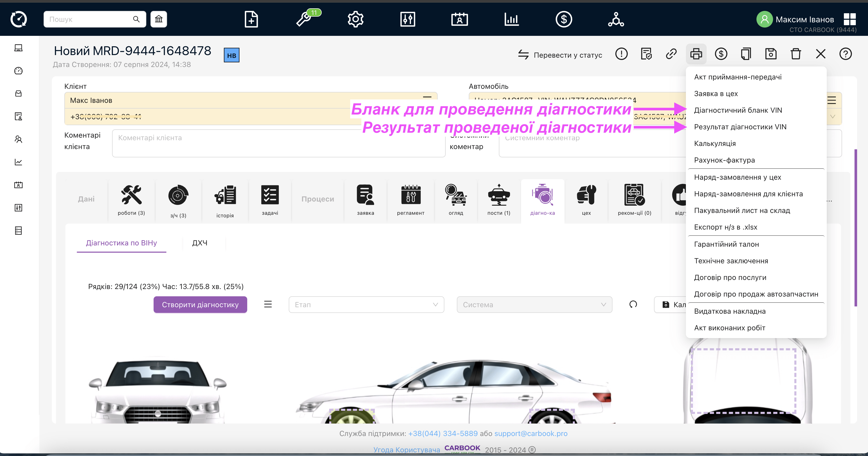This screenshot has height=456, width=868.
Task: Open Перевести у статус selector
Action: coord(560,55)
